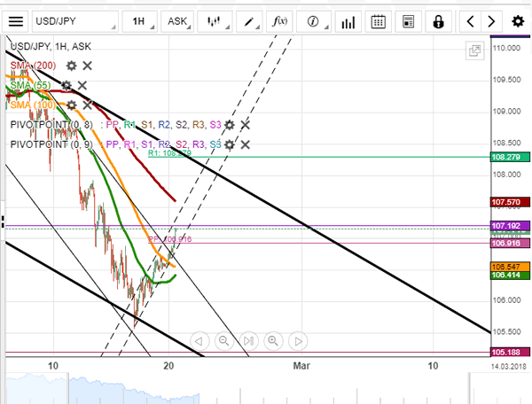
Task: Click the calculator/news panel icon
Action: pyautogui.click(x=408, y=21)
